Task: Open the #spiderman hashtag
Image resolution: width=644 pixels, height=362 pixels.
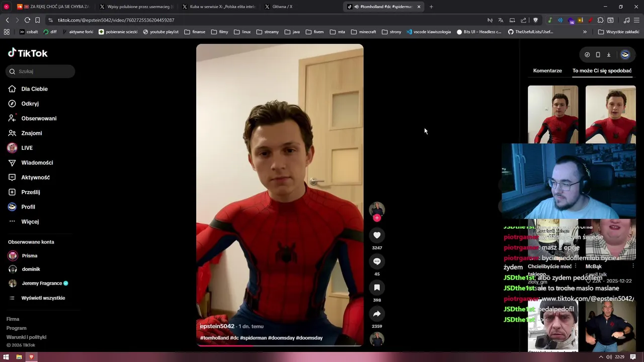Action: 253,338
